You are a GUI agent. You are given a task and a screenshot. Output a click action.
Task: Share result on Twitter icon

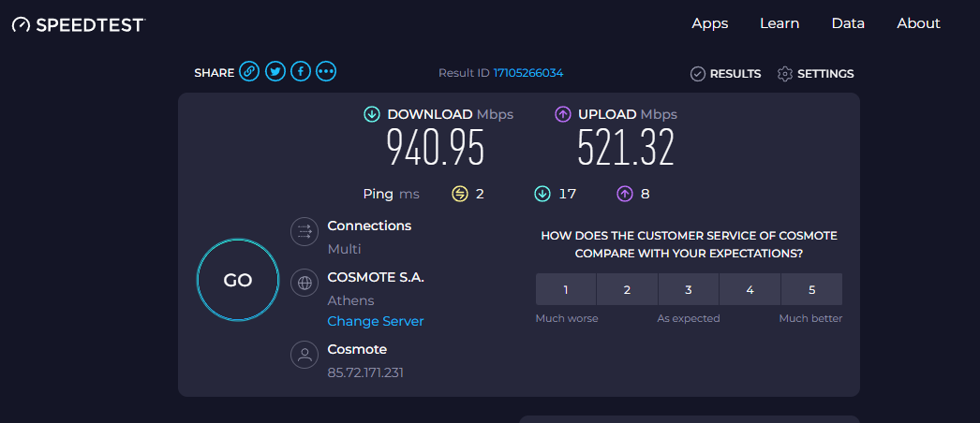(275, 72)
